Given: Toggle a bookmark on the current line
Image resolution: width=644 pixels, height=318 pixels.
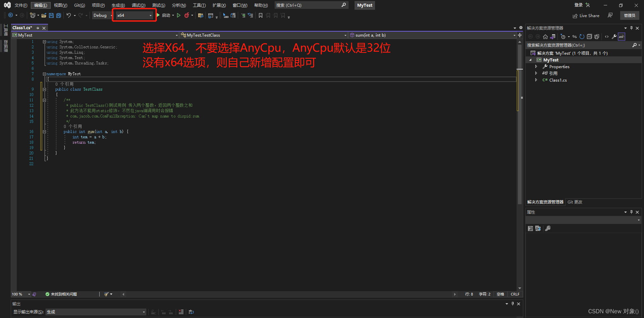Looking at the screenshot, I should 261,15.
